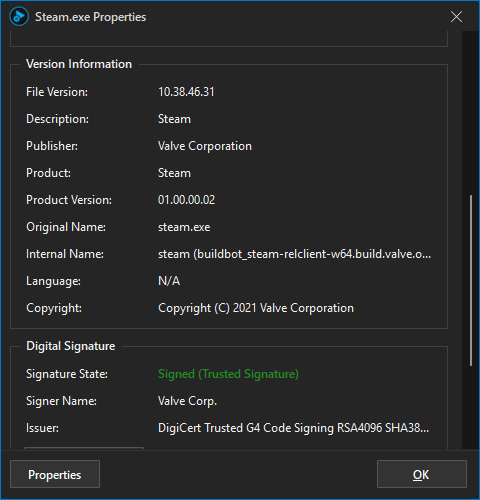Click issuer DigiCert Trusted G4 text
480x500 pixels.
(x=293, y=428)
